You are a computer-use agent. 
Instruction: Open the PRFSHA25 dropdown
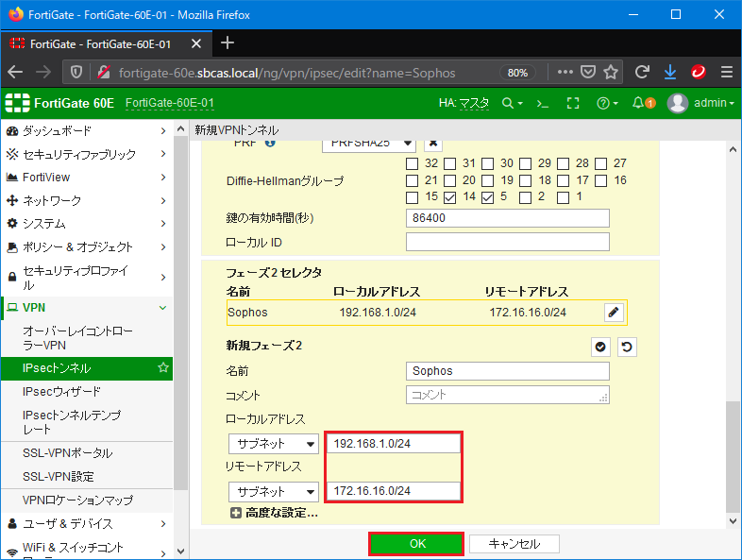click(369, 144)
